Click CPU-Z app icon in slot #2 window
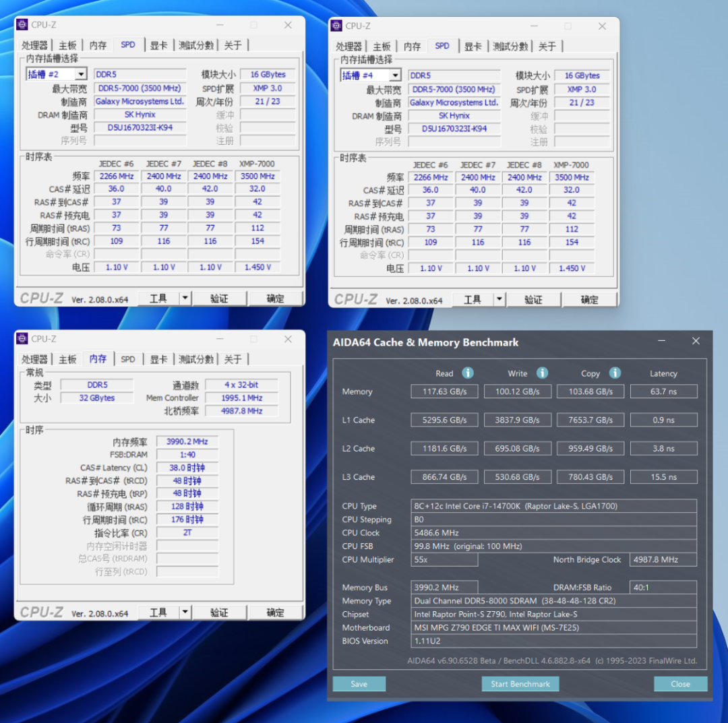This screenshot has height=723, width=728. point(22,25)
